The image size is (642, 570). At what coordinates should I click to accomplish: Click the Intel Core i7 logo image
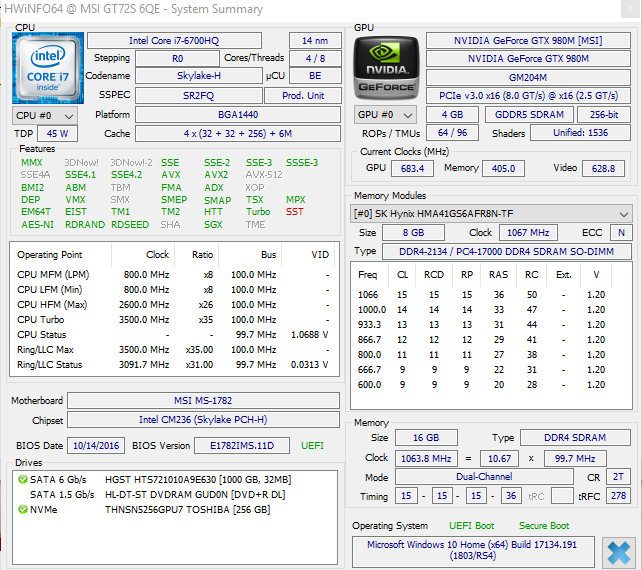[x=48, y=68]
